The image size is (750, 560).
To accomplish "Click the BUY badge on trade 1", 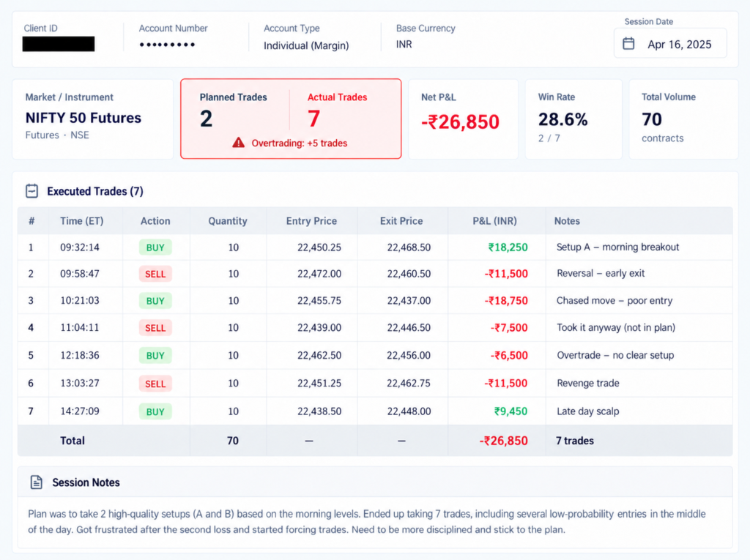I will click(155, 247).
